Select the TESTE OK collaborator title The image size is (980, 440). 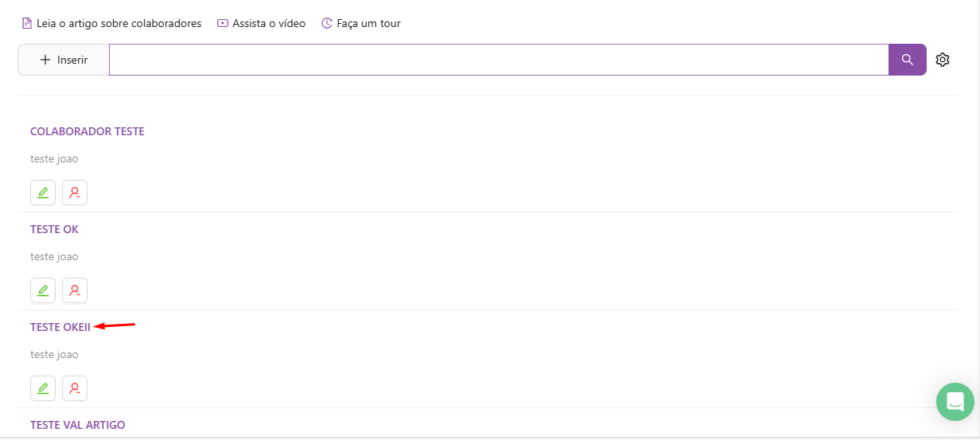[54, 229]
